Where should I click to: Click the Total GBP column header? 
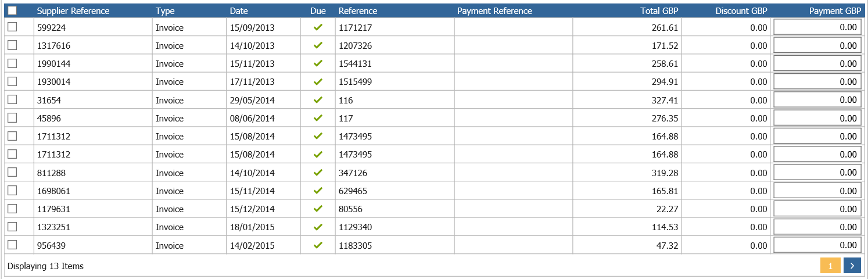pos(659,10)
